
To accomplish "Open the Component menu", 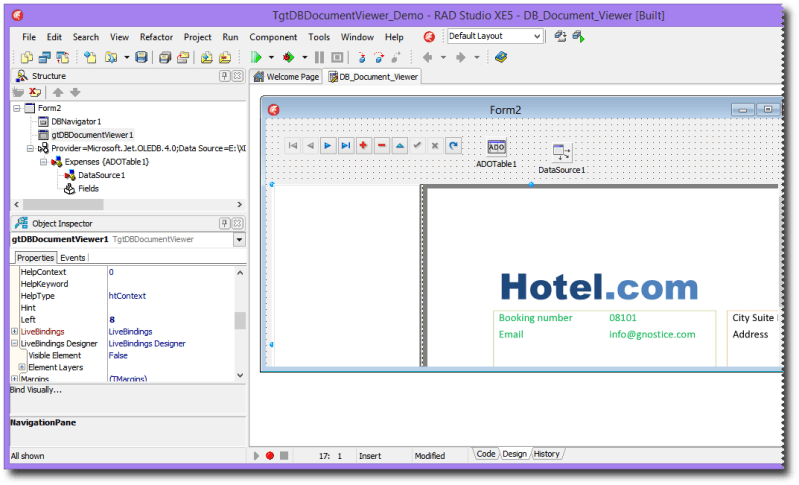I will click(x=273, y=37).
